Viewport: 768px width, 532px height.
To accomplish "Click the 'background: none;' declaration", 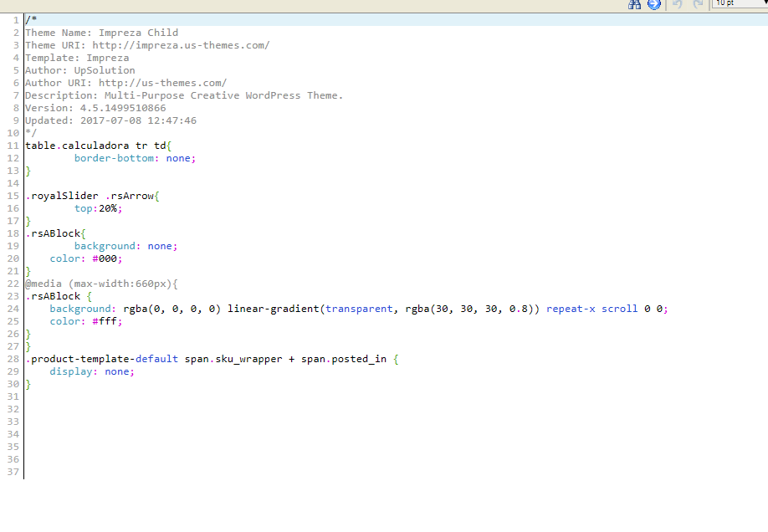I will tap(125, 246).
